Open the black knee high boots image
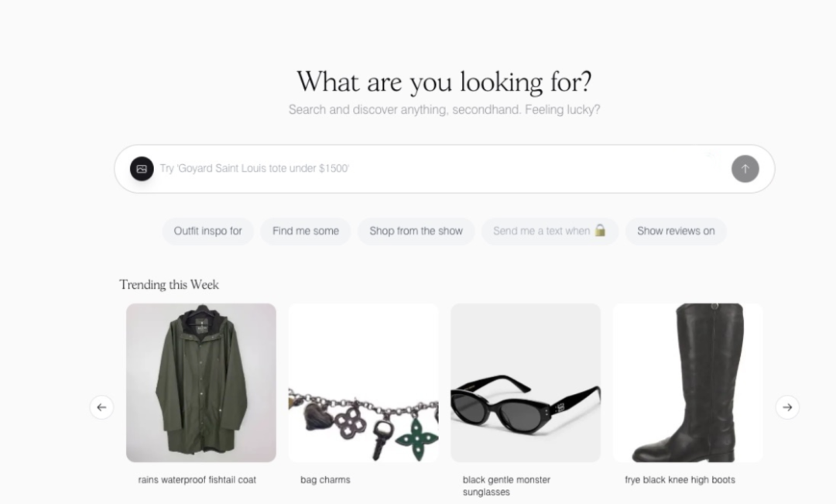The height and width of the screenshot is (504, 836). (687, 382)
